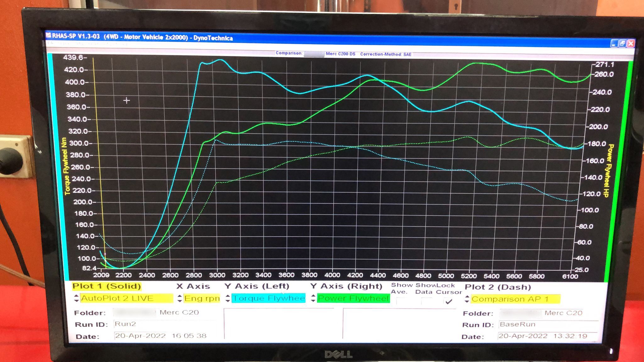Close the RHAS-SP window
This screenshot has height=362, width=644.
[631, 44]
